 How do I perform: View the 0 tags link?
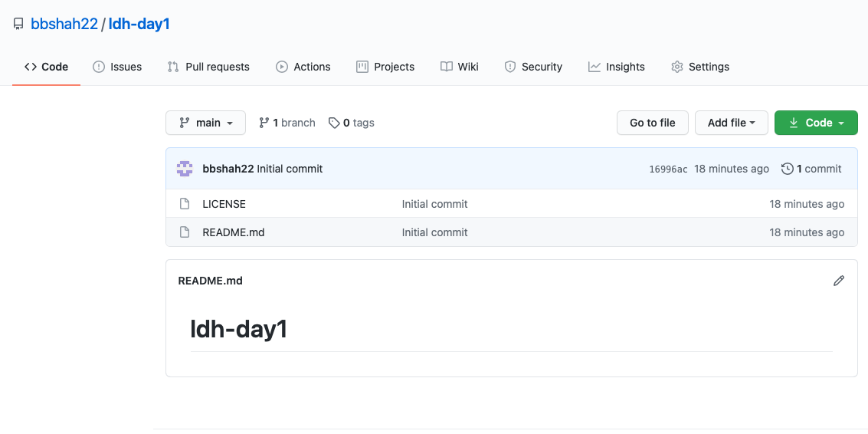[x=351, y=123]
